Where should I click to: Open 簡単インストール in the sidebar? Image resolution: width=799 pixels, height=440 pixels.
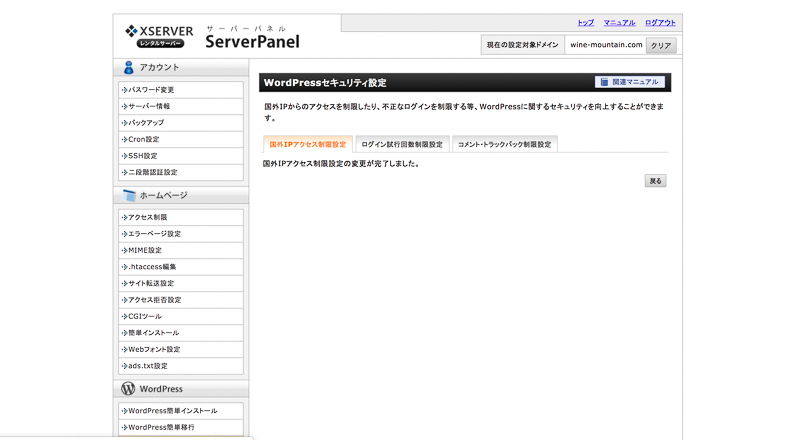coord(181,333)
